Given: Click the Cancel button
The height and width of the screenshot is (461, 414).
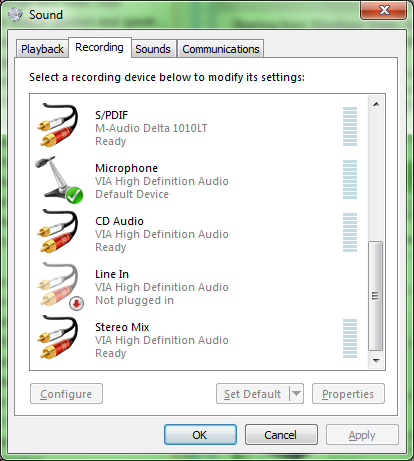Looking at the screenshot, I should [x=281, y=435].
